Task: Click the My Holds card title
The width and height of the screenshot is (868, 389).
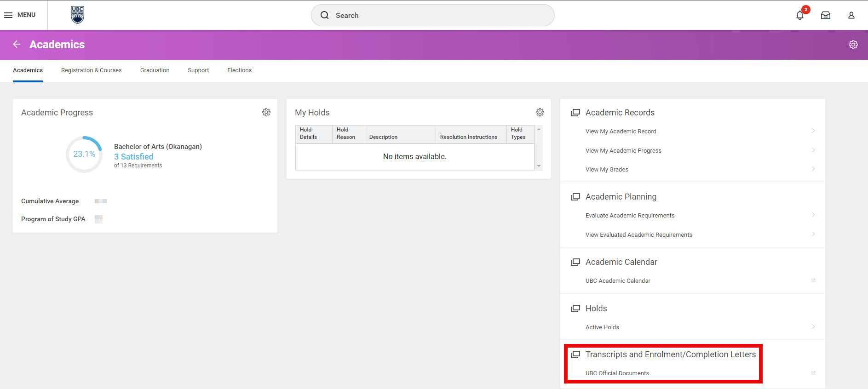Action: coord(312,113)
